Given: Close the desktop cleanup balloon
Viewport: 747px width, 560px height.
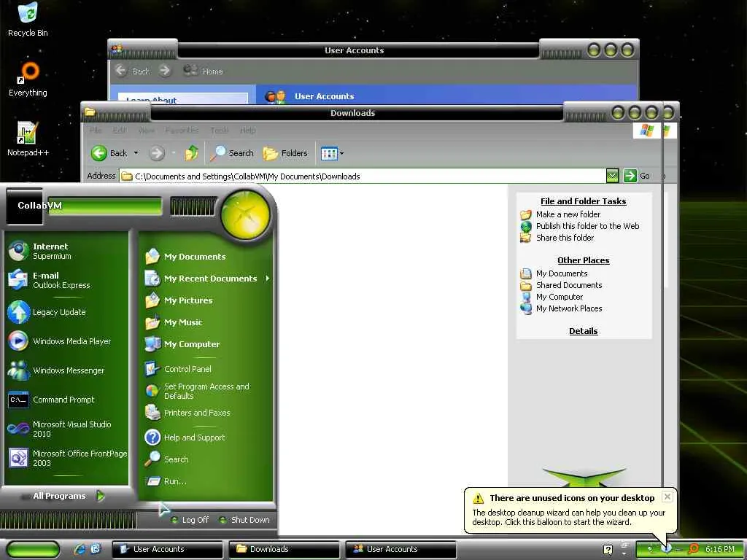Looking at the screenshot, I should (667, 497).
